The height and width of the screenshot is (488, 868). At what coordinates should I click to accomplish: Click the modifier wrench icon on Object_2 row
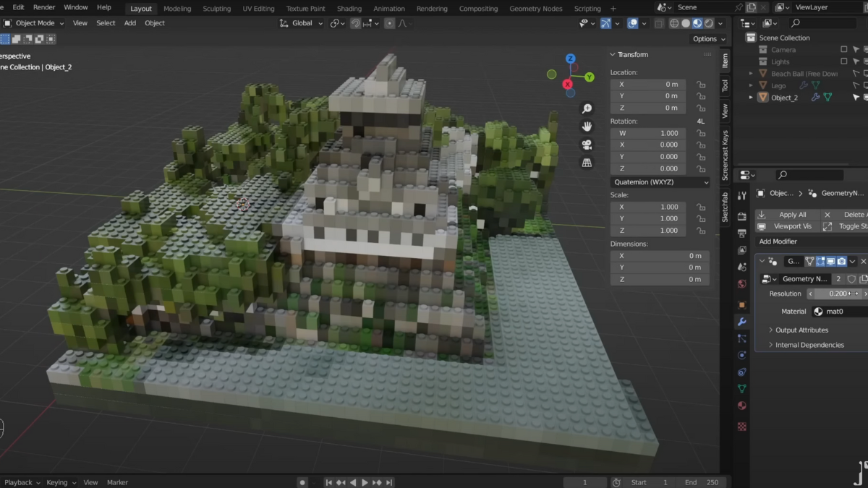coord(815,98)
